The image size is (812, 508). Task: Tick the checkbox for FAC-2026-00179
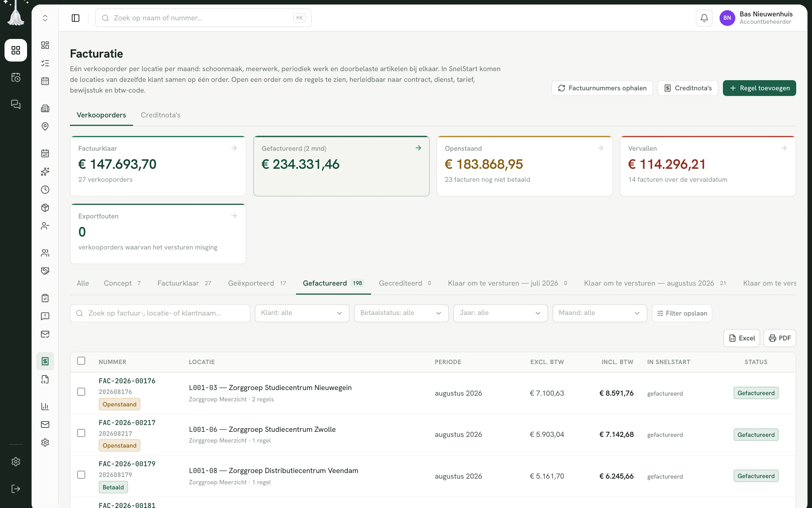click(81, 475)
